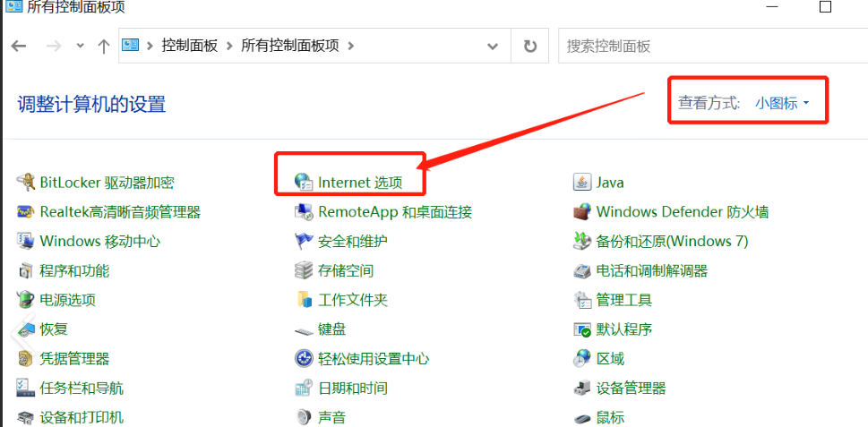Viewport: 868px width, 427px height.
Task: Click the 电话和调制解调器 icon
Action: coord(581,270)
